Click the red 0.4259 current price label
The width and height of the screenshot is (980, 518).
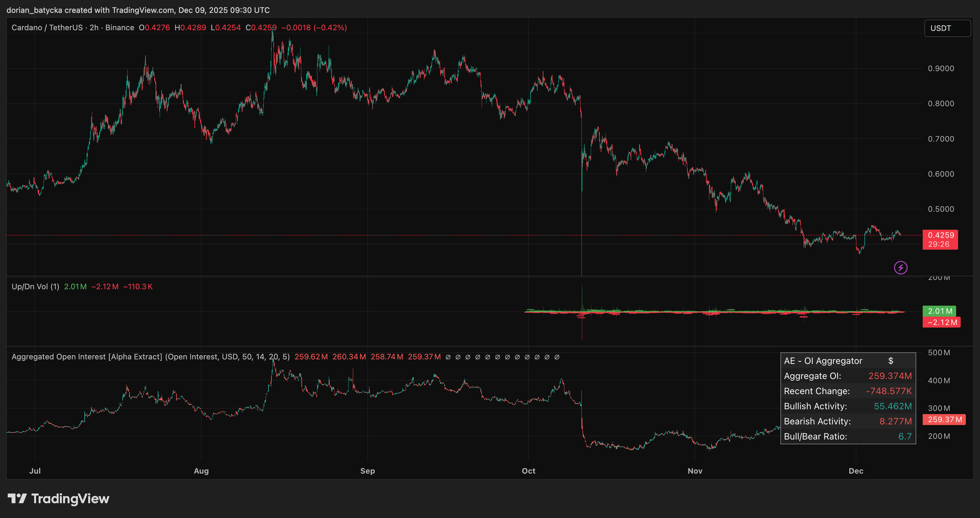pyautogui.click(x=940, y=236)
